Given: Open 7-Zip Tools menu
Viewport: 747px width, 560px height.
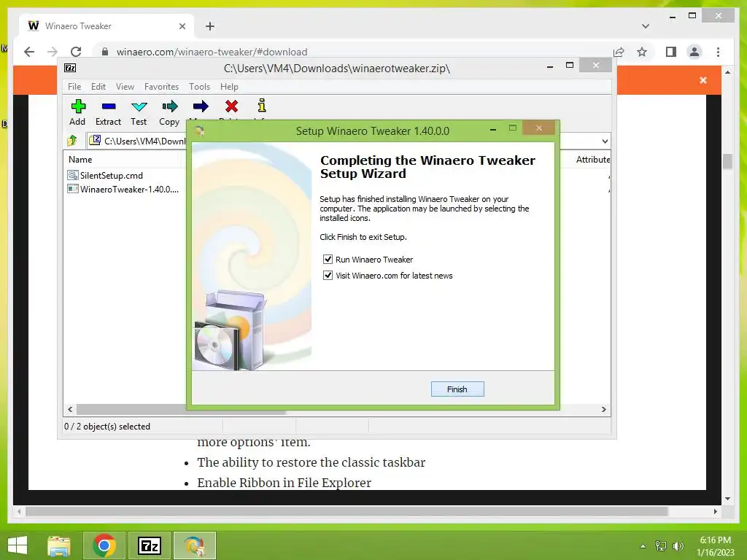Looking at the screenshot, I should coord(199,87).
